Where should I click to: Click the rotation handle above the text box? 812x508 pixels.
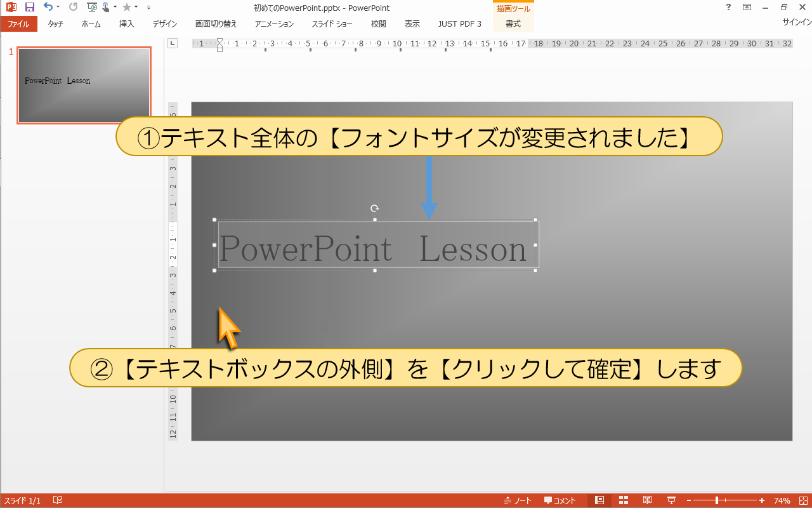tap(375, 208)
